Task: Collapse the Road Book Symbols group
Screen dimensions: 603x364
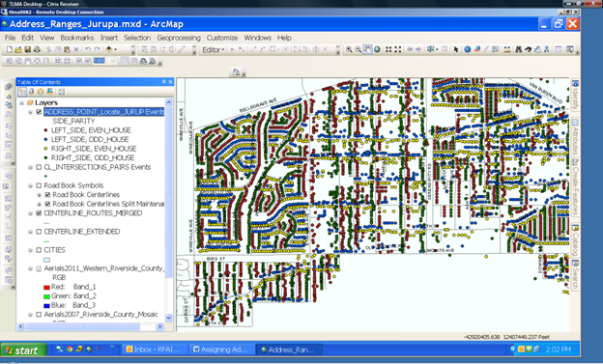Action: point(30,185)
